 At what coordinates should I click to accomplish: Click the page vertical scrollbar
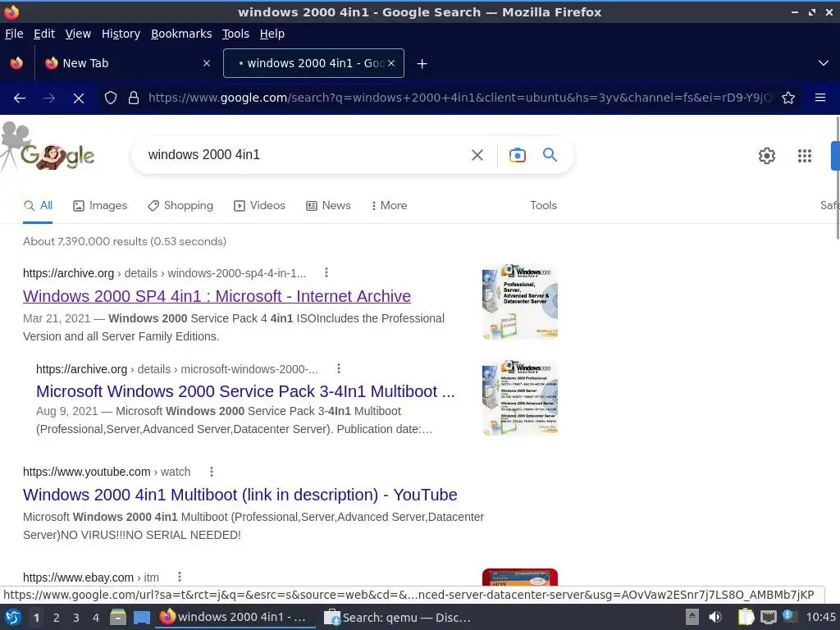(x=838, y=178)
